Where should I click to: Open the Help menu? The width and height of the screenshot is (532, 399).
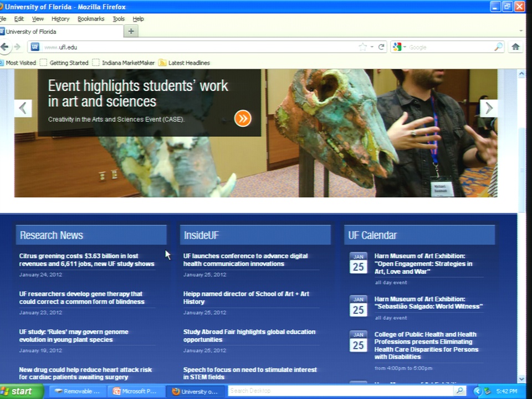[138, 19]
